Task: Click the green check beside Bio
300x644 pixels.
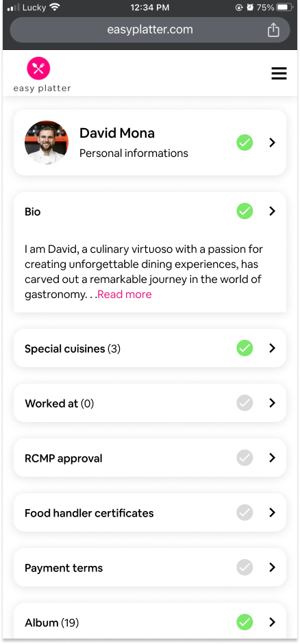Action: coord(245,211)
